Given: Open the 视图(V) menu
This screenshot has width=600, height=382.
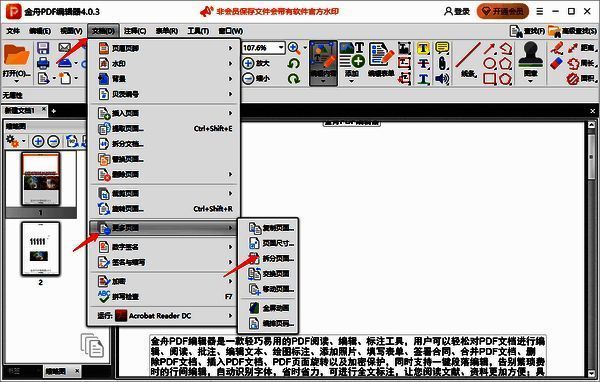Looking at the screenshot, I should tap(72, 31).
